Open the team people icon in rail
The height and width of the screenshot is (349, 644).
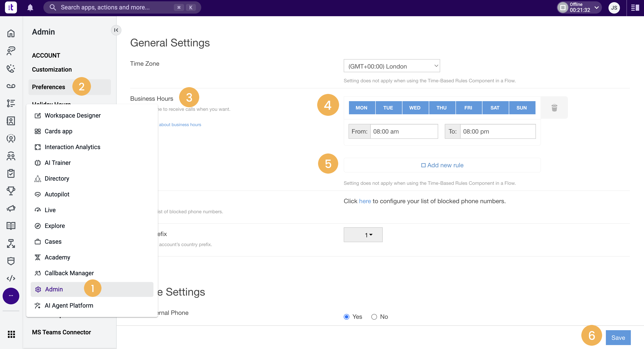pos(11,156)
